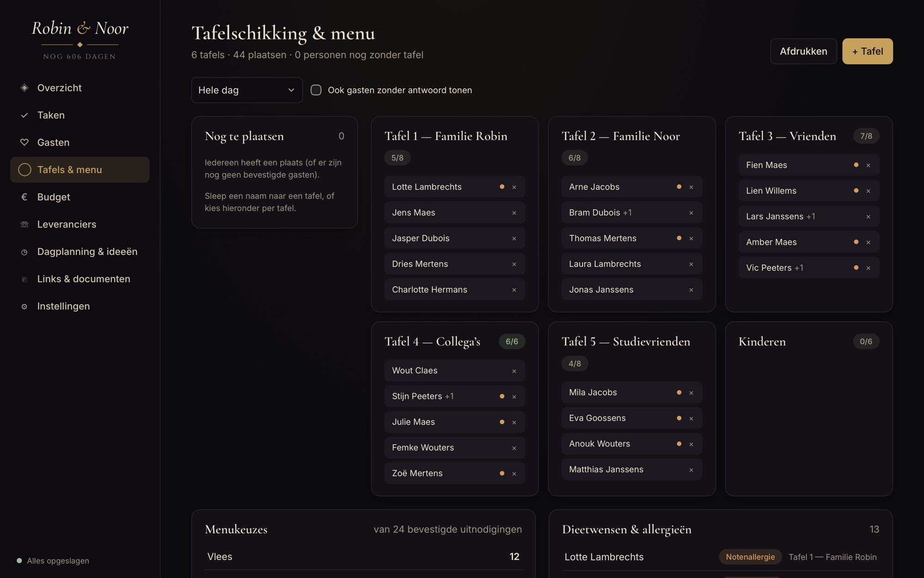Select guest Anouk Wouters in Tafel 5
Viewport: 924px width, 578px height.
coord(632,444)
